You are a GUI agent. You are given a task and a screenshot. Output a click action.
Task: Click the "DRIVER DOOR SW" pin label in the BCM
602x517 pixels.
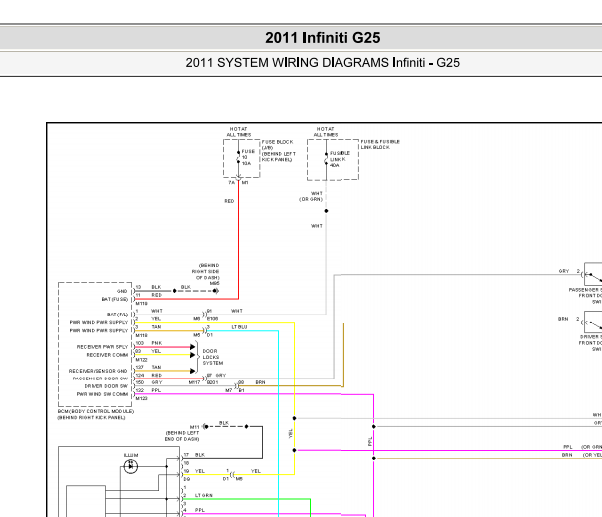[106, 386]
